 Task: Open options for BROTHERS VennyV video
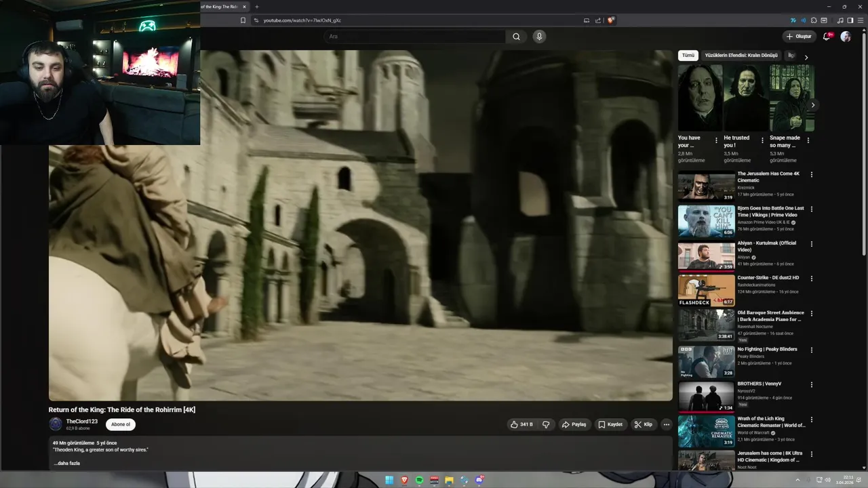(x=811, y=384)
